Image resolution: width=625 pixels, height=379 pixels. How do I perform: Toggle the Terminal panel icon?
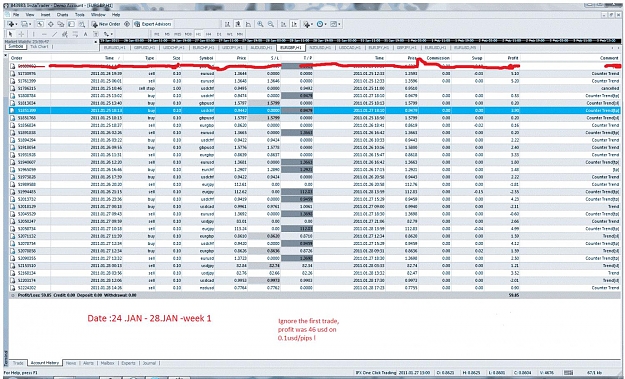tap(71, 24)
